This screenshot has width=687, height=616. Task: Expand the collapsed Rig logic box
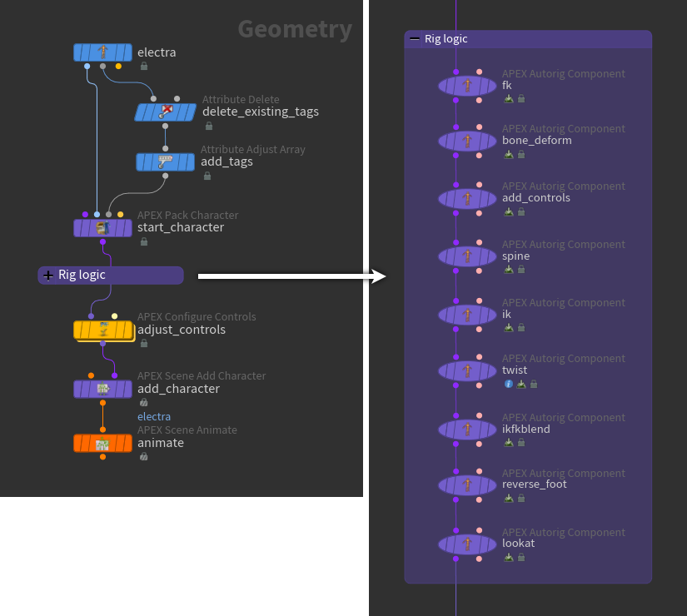click(x=48, y=276)
